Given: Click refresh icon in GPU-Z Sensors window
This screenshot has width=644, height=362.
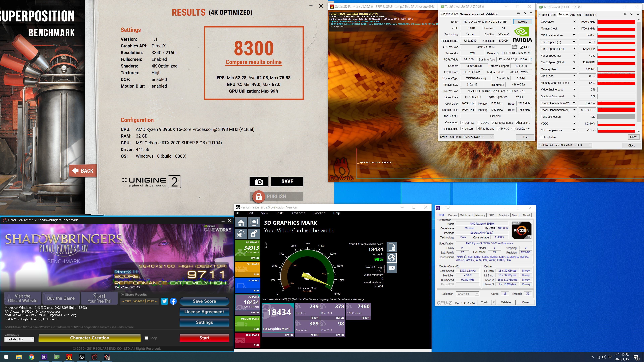Looking at the screenshot, I should (x=631, y=14).
